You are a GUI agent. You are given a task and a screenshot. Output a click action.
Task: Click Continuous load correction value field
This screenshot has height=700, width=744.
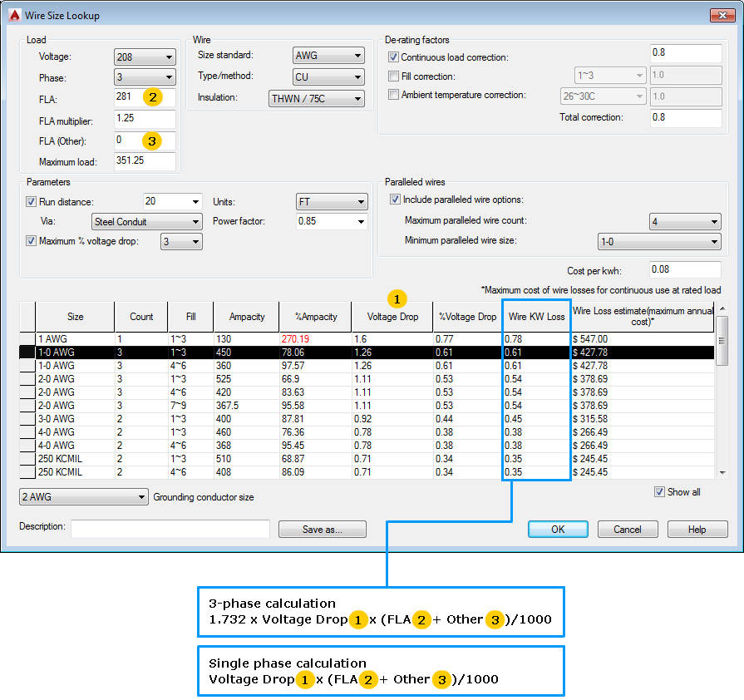pos(686,52)
